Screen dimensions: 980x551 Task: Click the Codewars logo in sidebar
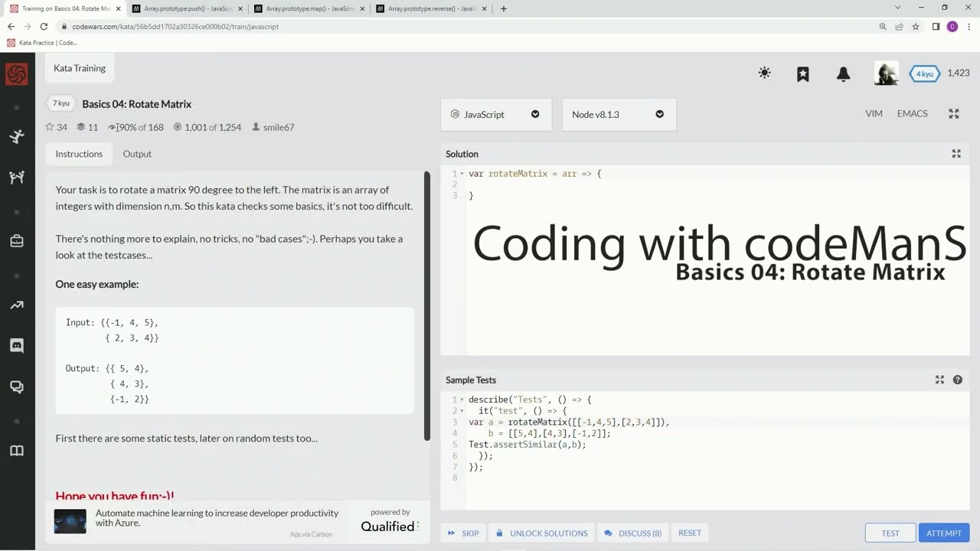pos(16,73)
